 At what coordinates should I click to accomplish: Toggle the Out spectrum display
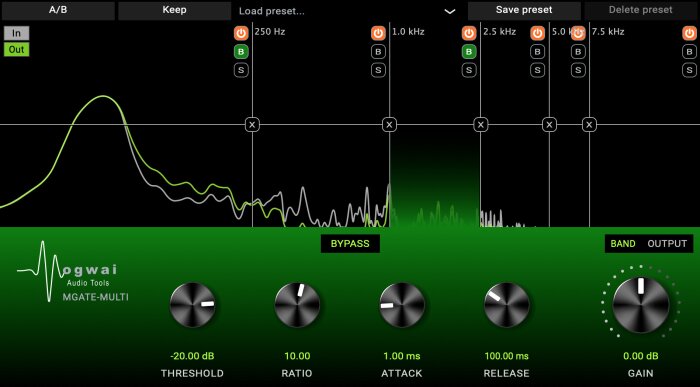[17, 49]
